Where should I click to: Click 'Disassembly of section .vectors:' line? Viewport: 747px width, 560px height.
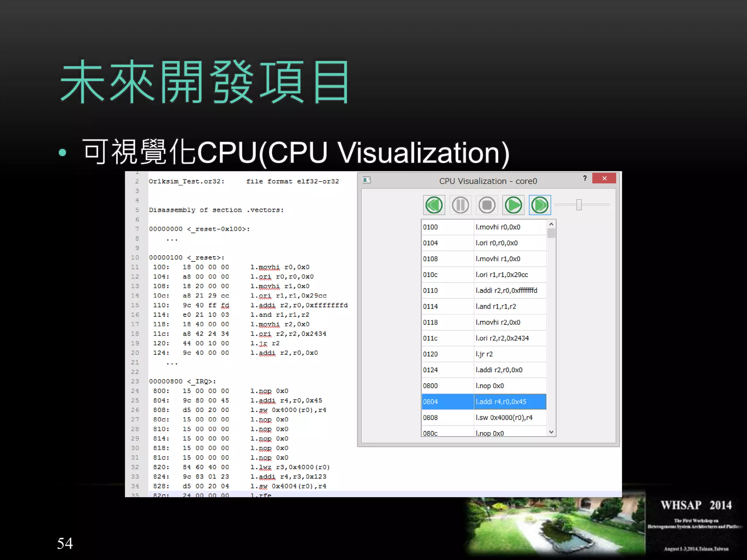click(x=216, y=210)
